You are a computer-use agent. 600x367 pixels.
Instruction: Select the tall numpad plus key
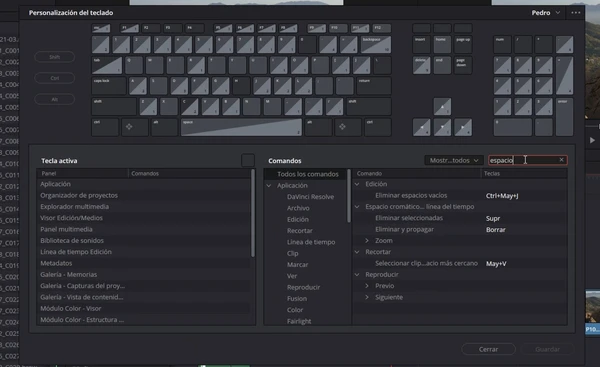pos(564,75)
